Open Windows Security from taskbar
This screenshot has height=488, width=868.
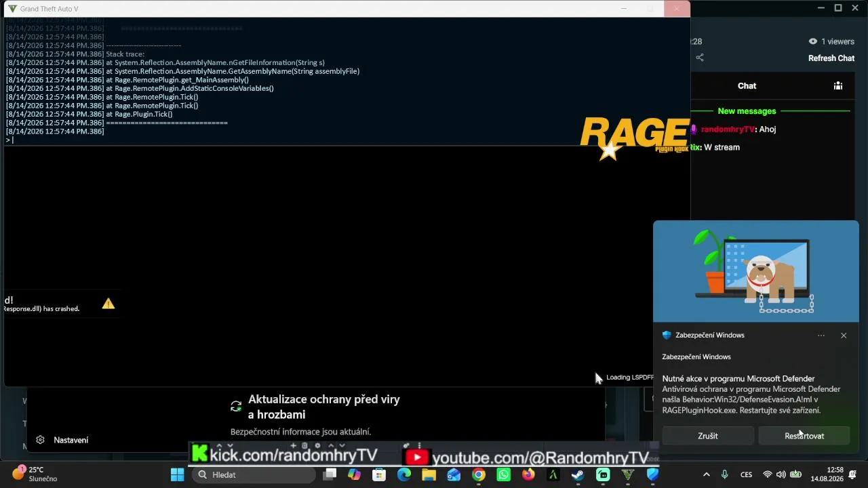[x=652, y=474]
